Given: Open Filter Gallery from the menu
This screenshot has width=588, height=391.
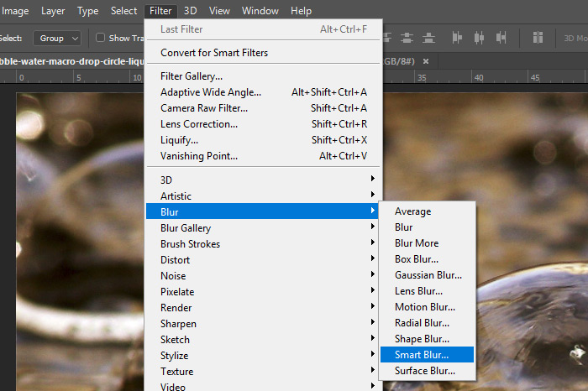Looking at the screenshot, I should tap(263, 76).
